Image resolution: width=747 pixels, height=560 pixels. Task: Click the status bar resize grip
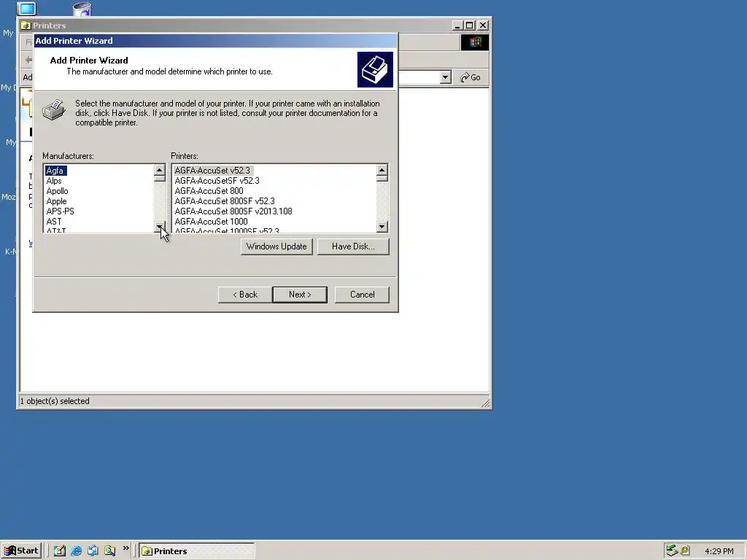pyautogui.click(x=485, y=402)
